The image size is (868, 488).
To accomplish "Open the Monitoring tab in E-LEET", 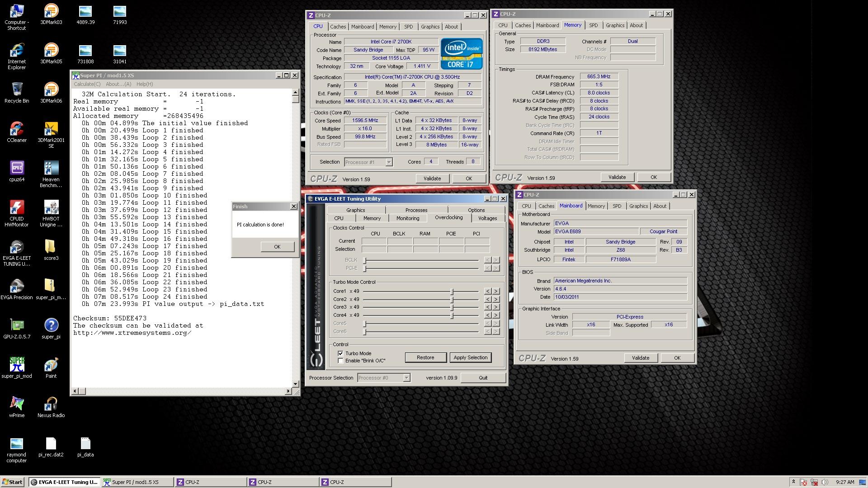I will point(408,218).
